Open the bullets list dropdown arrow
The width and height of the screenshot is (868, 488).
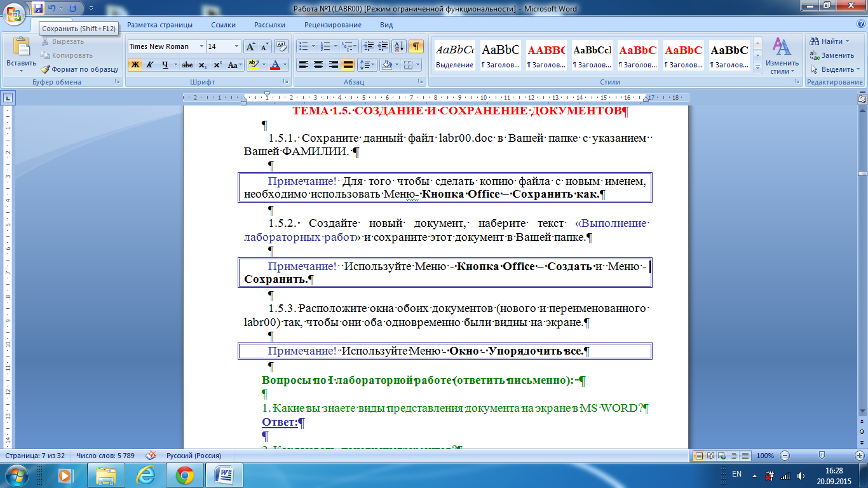313,46
